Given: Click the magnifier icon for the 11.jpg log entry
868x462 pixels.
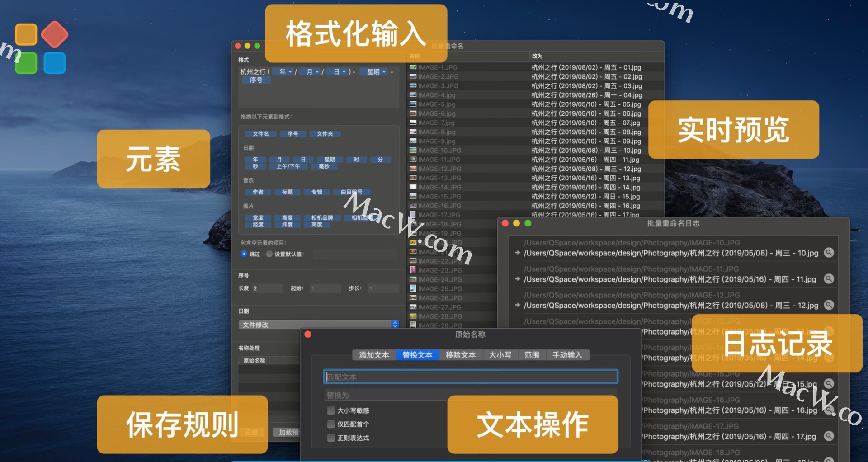Looking at the screenshot, I should coord(829,279).
